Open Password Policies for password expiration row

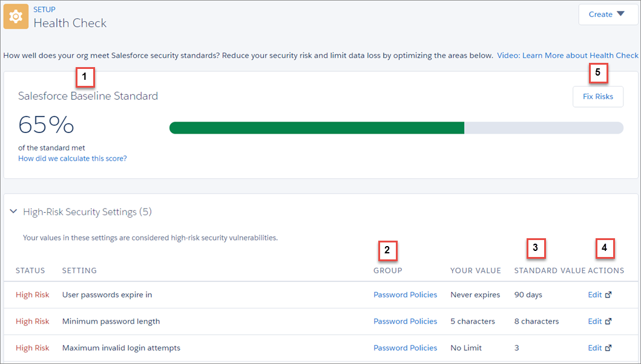[405, 294]
